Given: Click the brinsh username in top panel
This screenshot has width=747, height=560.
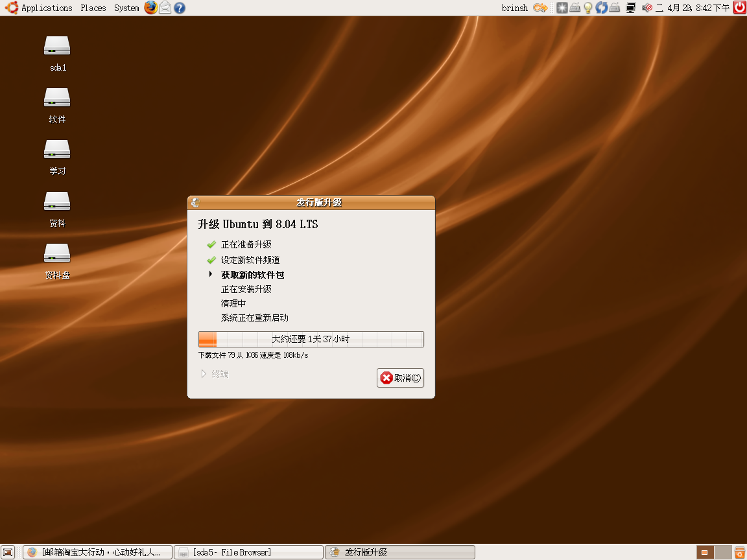Looking at the screenshot, I should click(x=515, y=8).
